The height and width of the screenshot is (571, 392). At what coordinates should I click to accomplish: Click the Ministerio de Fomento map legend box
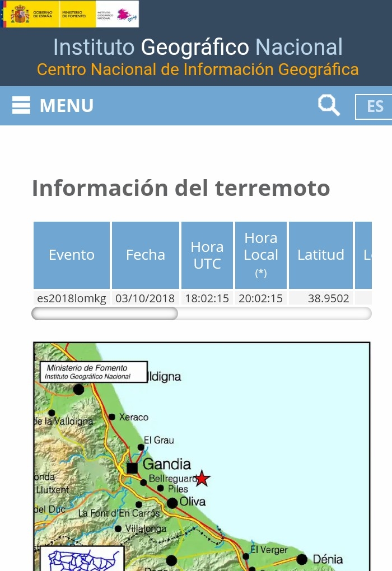[94, 372]
